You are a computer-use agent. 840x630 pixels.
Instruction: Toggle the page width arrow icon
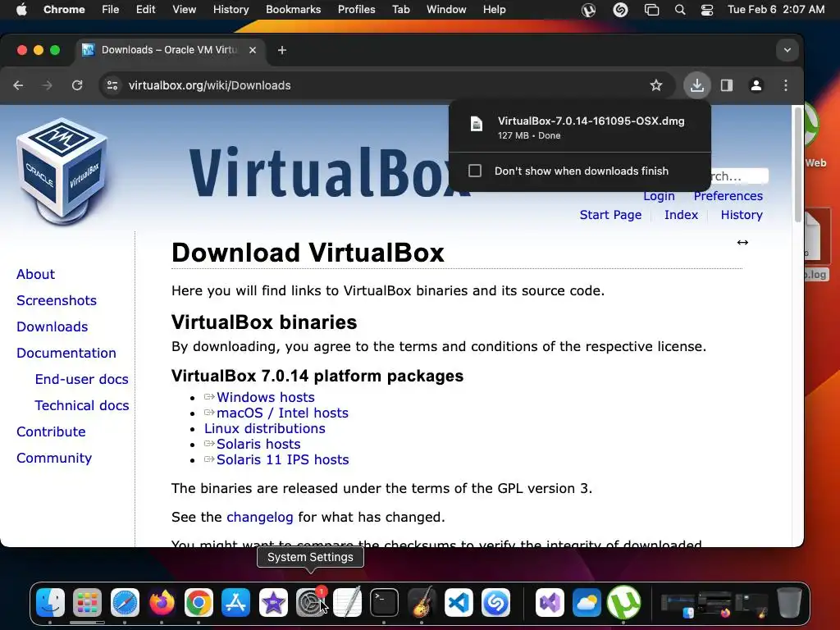tap(742, 243)
